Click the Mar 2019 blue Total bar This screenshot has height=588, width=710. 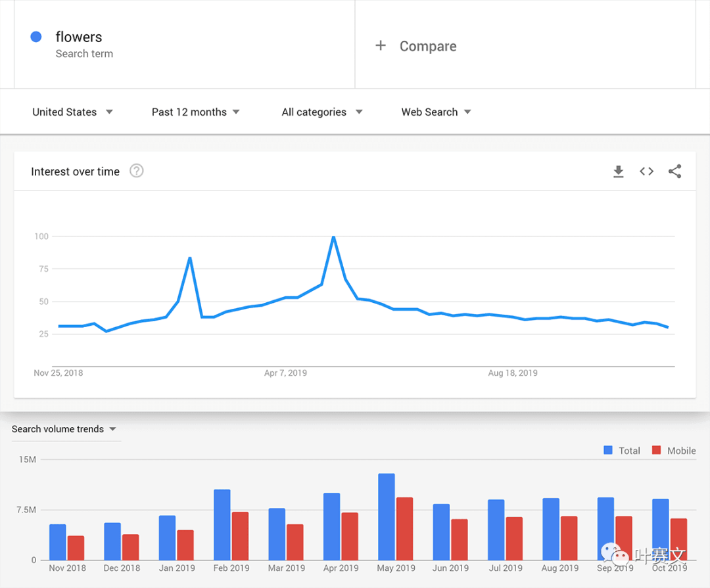(x=277, y=534)
